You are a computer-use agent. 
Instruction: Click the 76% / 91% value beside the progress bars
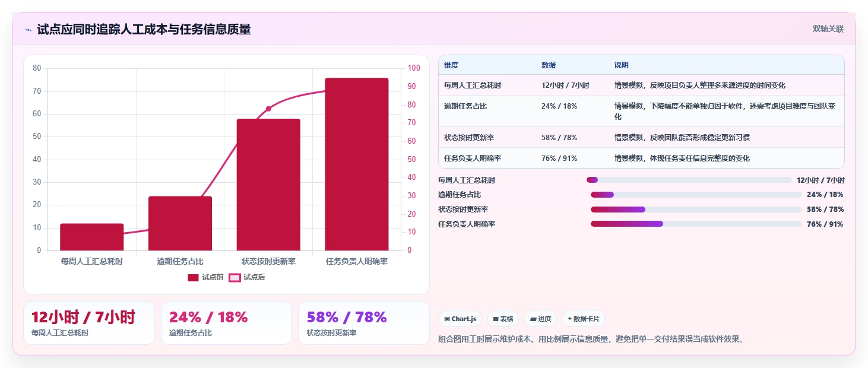click(825, 224)
